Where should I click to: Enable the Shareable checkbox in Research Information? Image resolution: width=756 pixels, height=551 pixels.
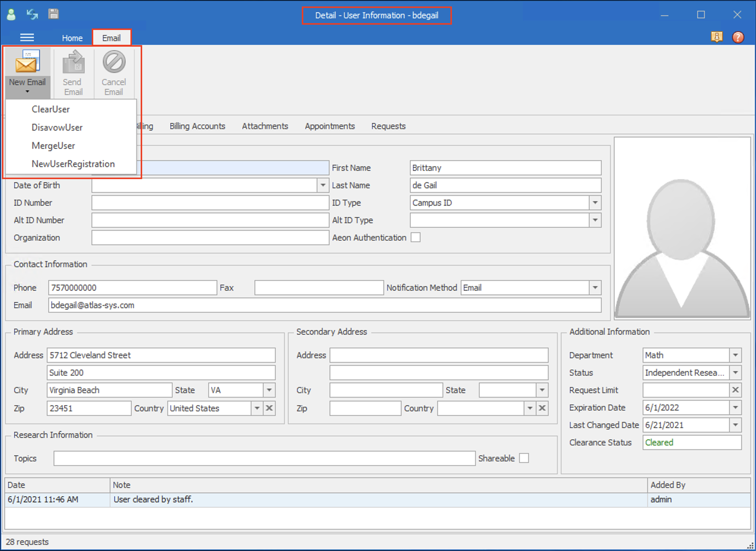(x=524, y=458)
